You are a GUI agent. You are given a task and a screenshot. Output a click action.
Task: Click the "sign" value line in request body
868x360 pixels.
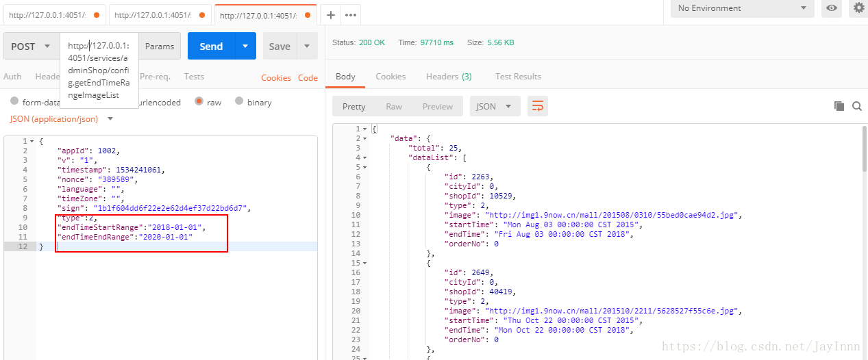pos(155,208)
